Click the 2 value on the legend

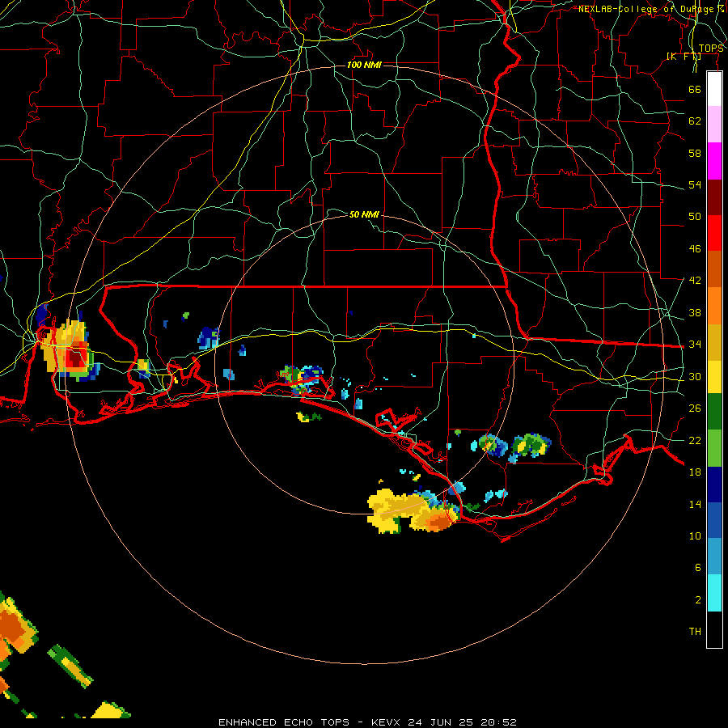[x=697, y=600]
